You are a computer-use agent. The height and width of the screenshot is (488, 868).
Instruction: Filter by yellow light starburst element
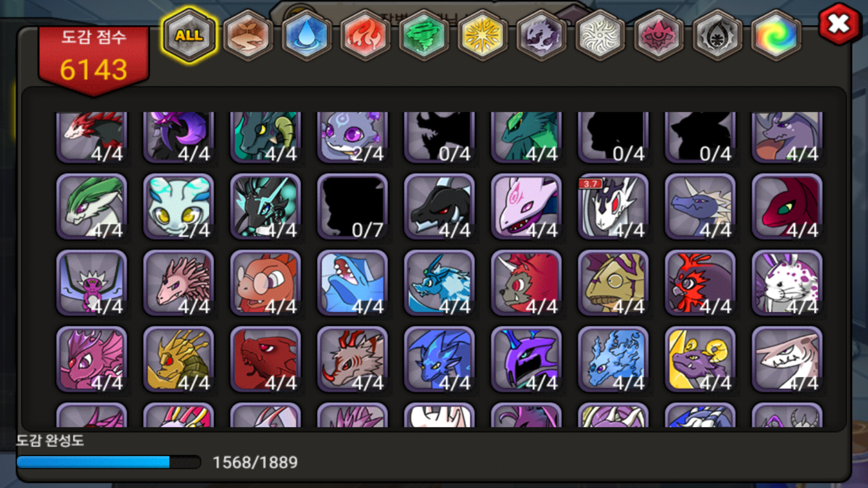pos(482,35)
